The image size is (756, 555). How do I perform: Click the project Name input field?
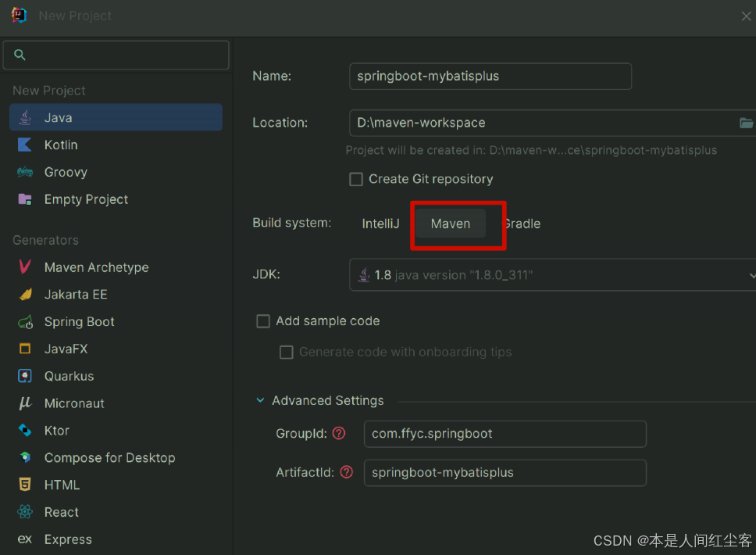[x=490, y=77]
